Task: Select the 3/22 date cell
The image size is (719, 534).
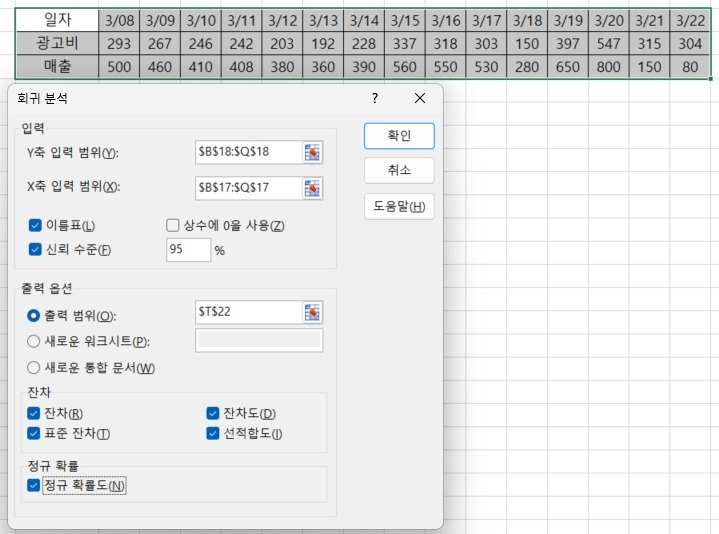Action: point(690,20)
